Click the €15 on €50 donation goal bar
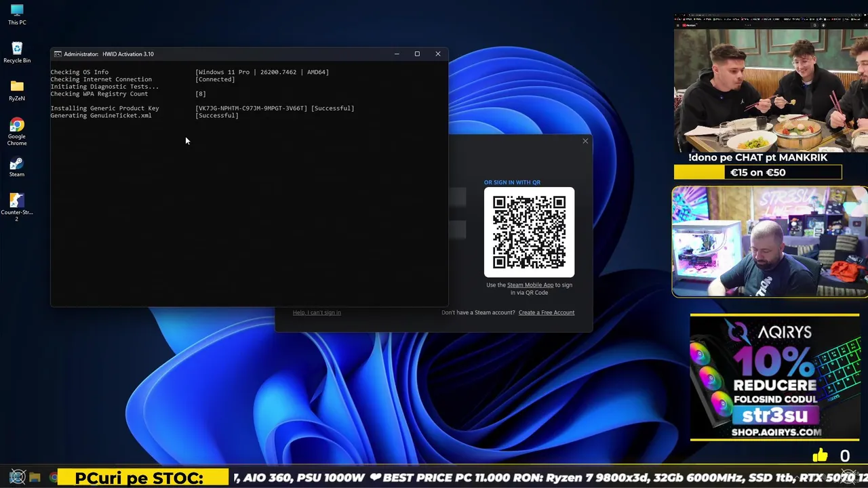Viewport: 868px width, 488px height. (x=757, y=173)
